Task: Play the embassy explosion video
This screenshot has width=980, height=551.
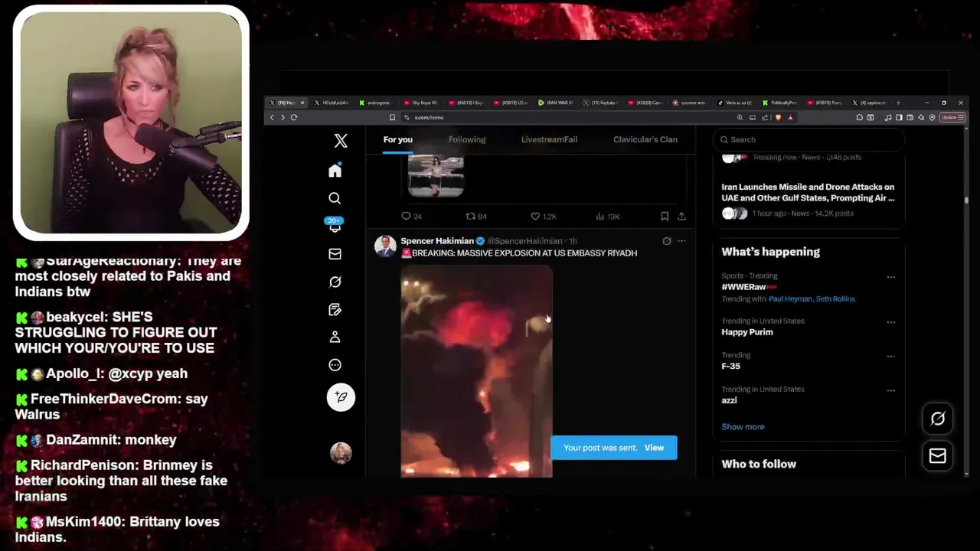Action: (x=476, y=371)
